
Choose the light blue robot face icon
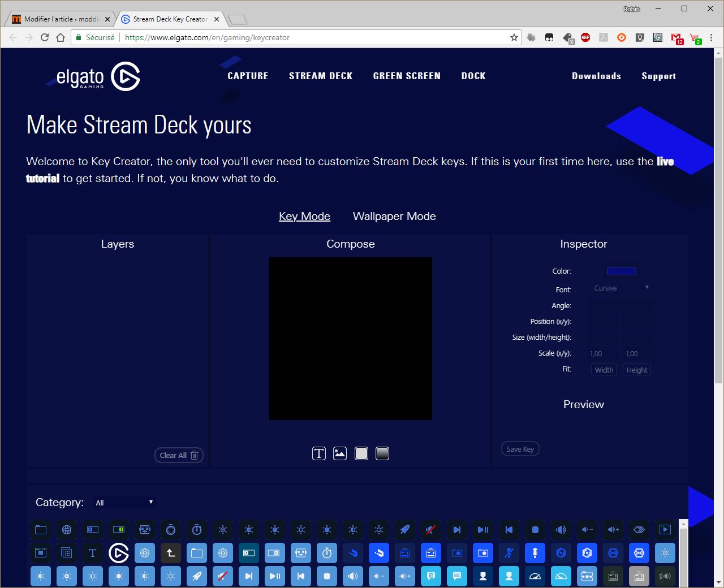[301, 553]
